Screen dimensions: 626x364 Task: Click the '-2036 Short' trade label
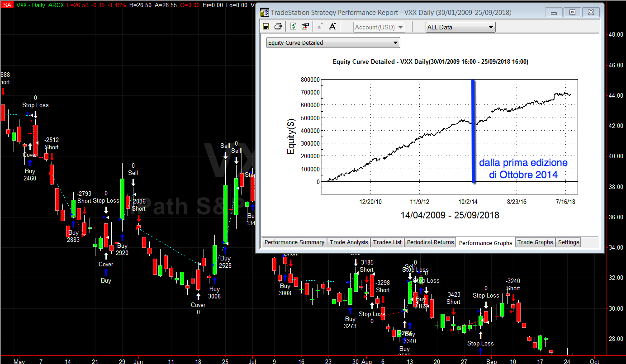click(x=139, y=205)
